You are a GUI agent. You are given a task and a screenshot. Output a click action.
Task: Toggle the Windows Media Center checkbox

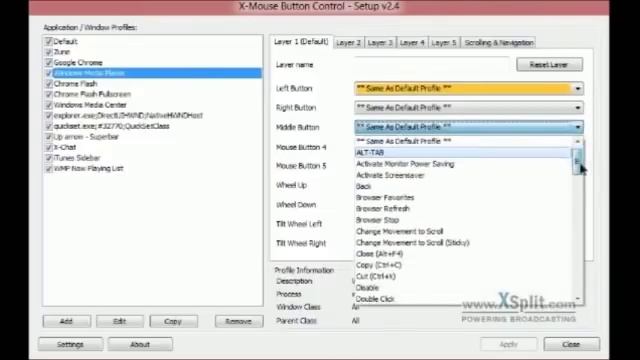[x=49, y=105]
